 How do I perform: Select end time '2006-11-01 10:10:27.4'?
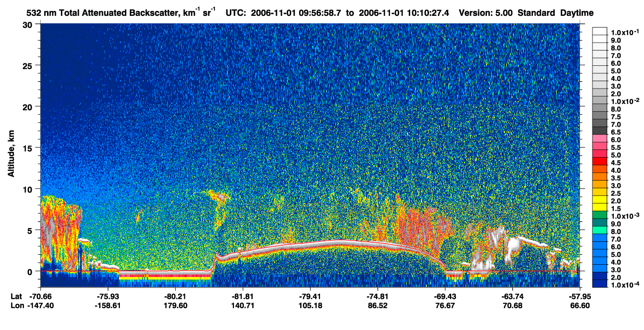click(404, 13)
